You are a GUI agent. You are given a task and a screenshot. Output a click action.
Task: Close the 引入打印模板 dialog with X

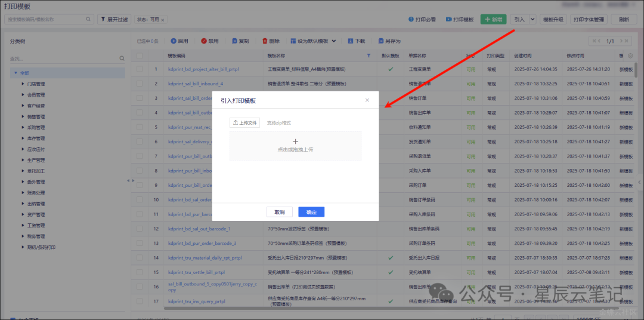[x=367, y=100]
